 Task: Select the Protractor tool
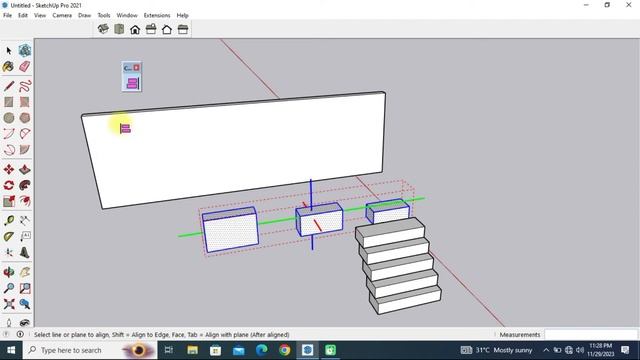coord(9,237)
